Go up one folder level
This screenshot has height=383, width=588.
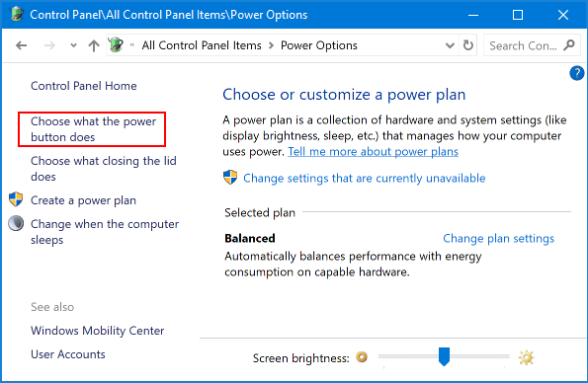pos(94,45)
